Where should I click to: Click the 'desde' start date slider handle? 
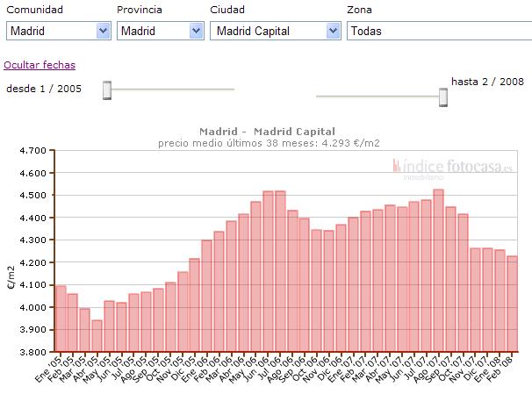[x=106, y=90]
